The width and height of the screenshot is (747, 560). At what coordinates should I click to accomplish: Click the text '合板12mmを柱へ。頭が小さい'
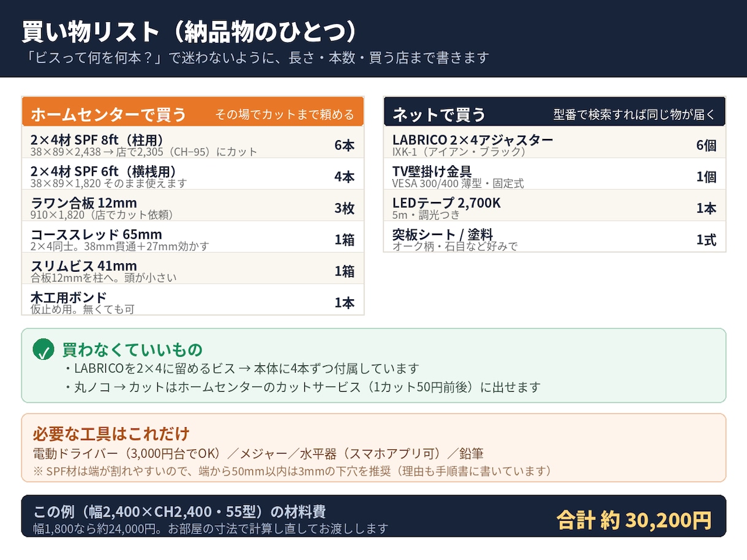(103, 278)
